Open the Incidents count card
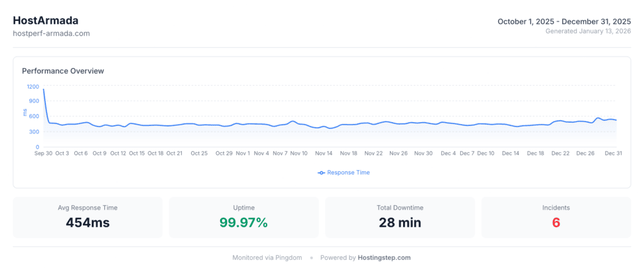This screenshot has width=644, height=277. point(556,217)
